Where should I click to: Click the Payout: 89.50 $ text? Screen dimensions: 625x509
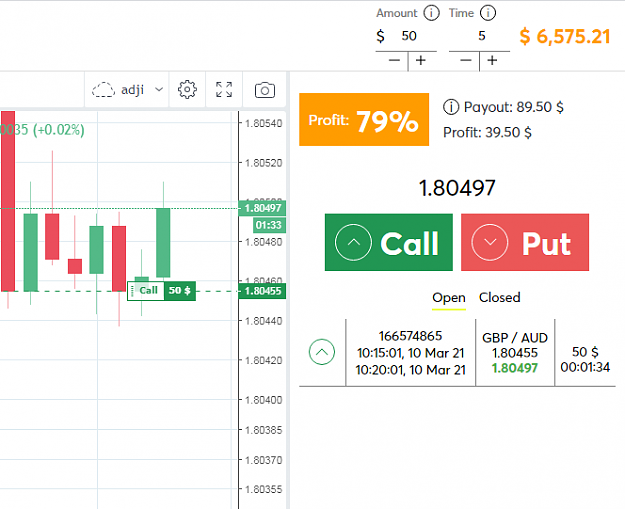[514, 107]
